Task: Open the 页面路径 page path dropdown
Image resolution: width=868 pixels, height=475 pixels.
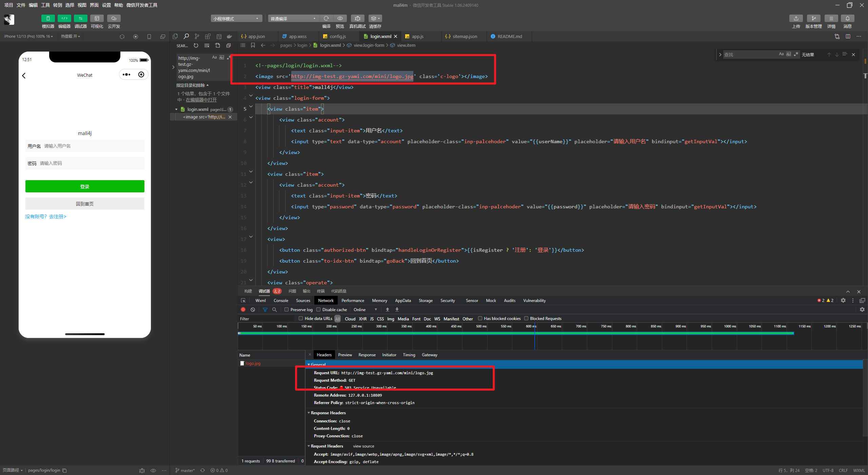Action: click(x=13, y=470)
